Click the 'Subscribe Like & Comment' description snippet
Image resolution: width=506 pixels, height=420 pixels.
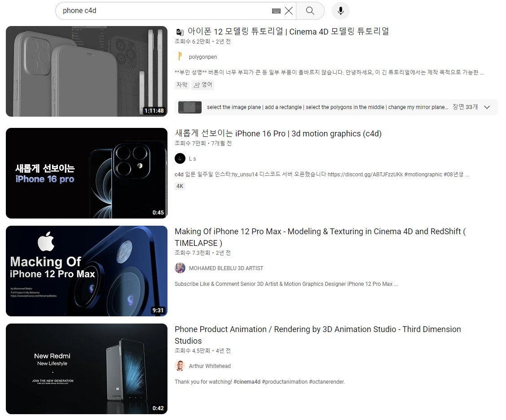(x=286, y=284)
